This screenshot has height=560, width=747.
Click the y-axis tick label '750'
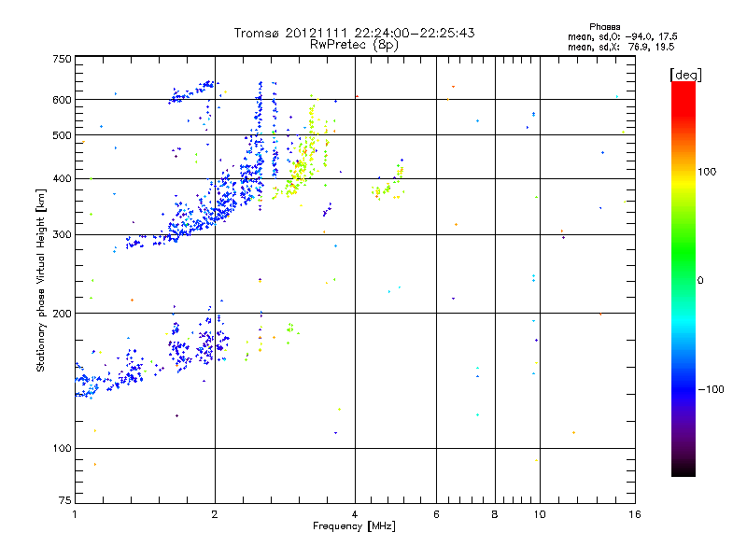(x=62, y=59)
